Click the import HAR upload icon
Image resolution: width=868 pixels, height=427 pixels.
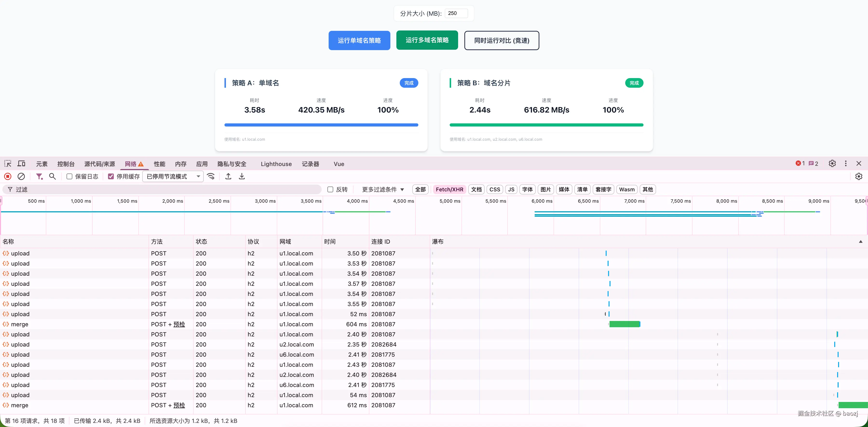tap(228, 176)
